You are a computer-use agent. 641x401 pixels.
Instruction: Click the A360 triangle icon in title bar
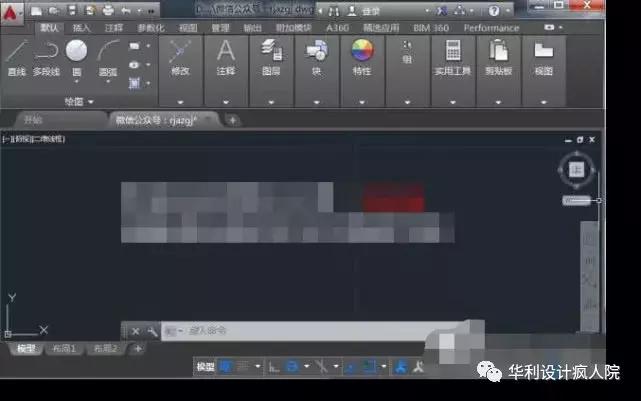(x=459, y=11)
